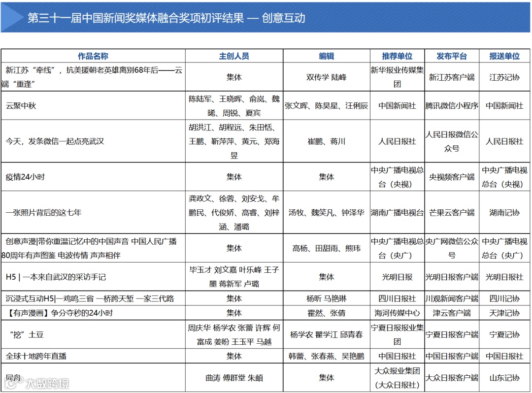The image size is (532, 393).
Task: Click 新江苏客户端 platform cell
Action: click(x=452, y=77)
